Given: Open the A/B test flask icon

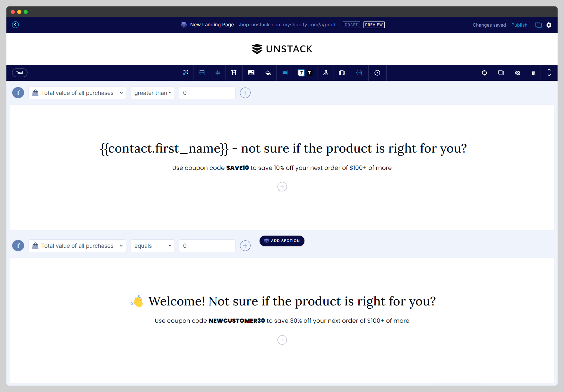Looking at the screenshot, I should (326, 73).
